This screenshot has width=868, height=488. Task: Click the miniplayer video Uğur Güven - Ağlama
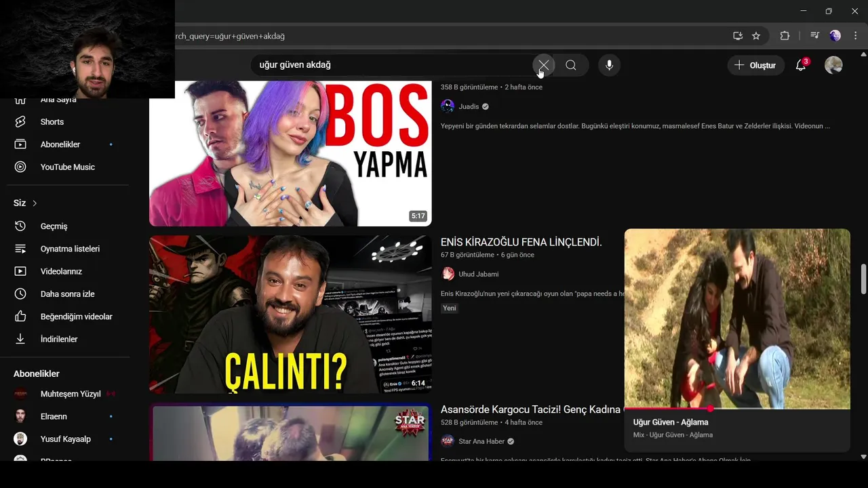[737, 319]
